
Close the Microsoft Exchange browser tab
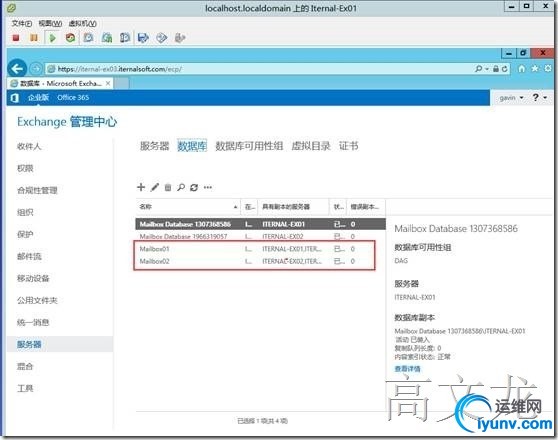(x=108, y=83)
